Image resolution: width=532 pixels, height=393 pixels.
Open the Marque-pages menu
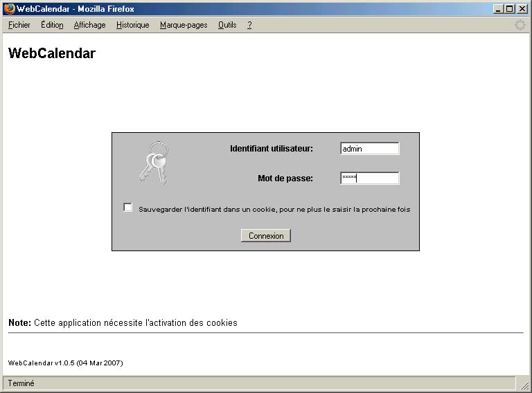tap(184, 25)
